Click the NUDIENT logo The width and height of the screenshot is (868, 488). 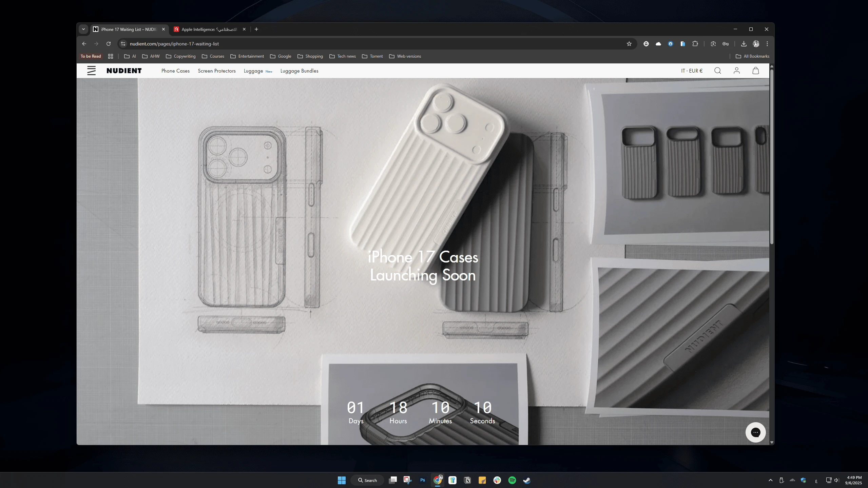[124, 71]
